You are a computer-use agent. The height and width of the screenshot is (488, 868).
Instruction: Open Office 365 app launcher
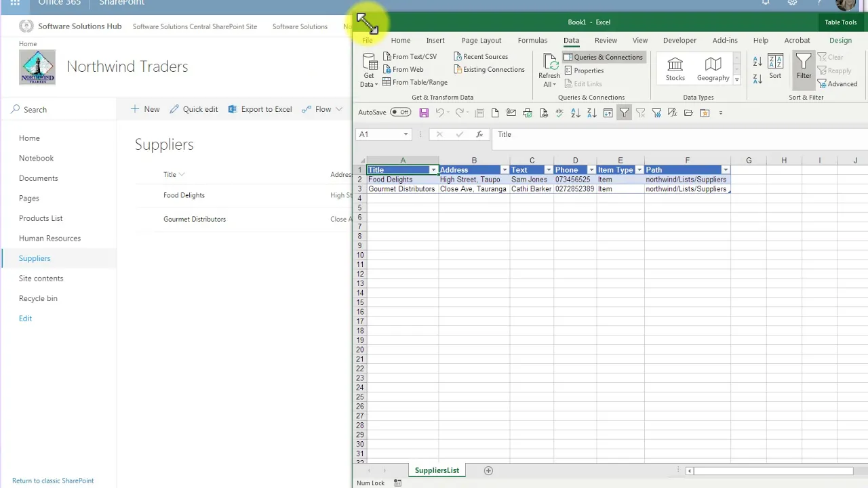point(15,3)
